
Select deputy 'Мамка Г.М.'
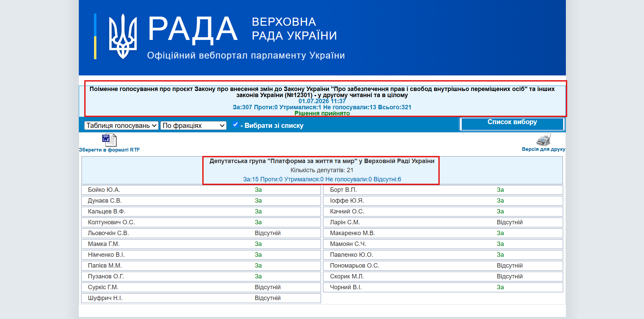(103, 244)
